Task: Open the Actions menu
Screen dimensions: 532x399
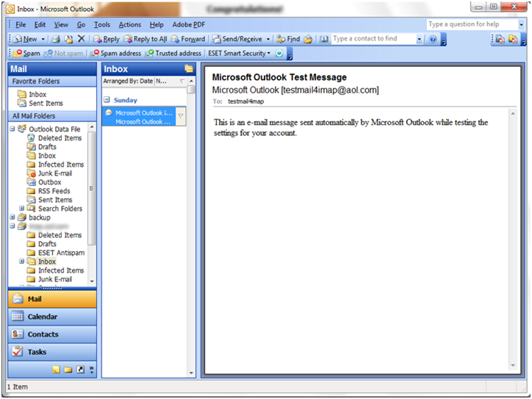Action: pos(129,24)
